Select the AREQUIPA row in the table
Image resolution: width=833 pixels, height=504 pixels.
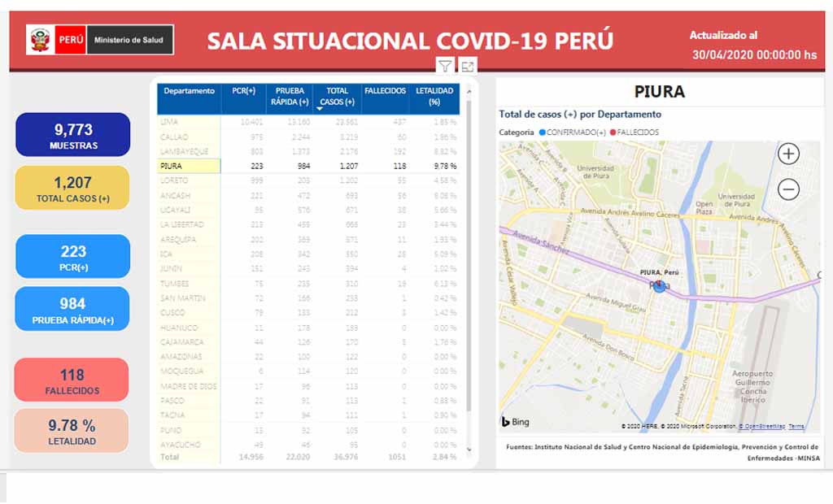click(x=308, y=240)
